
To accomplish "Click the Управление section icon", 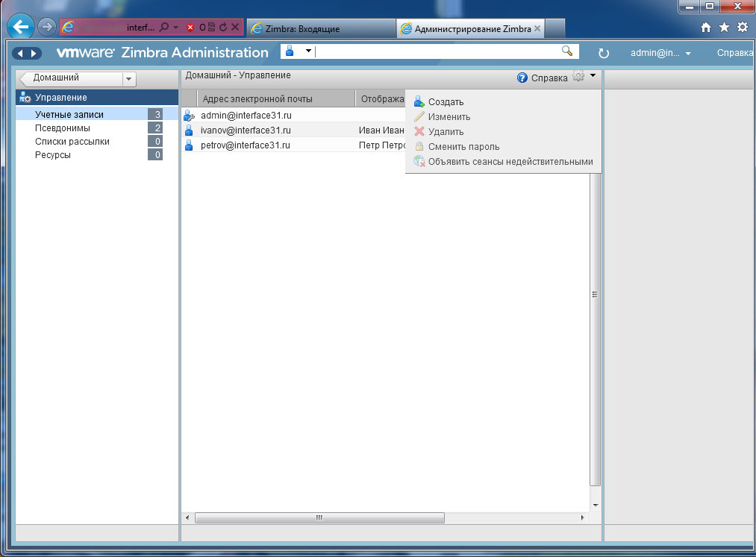I will pos(25,98).
